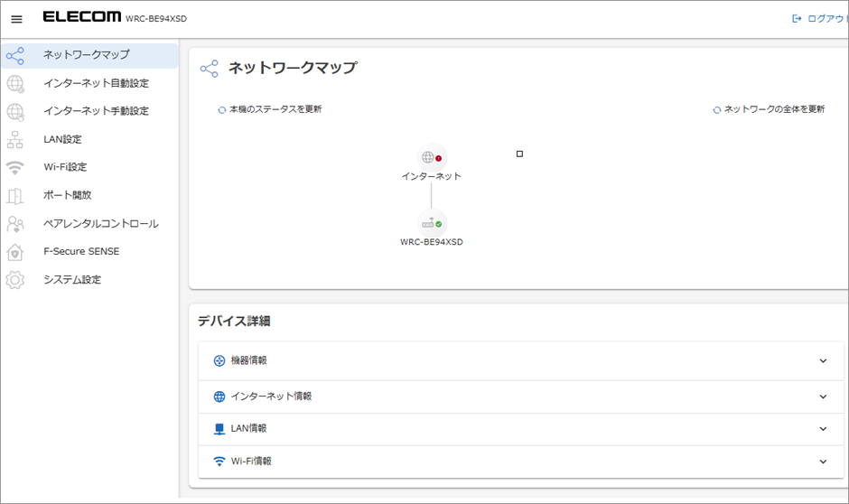Click the Wi-Fi設定 sidebar icon
The height and width of the screenshot is (504, 849).
click(15, 167)
